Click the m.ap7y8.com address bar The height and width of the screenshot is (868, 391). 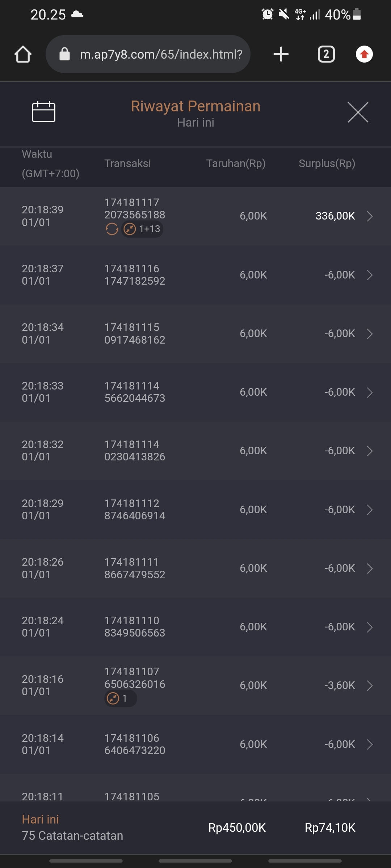pos(161,54)
